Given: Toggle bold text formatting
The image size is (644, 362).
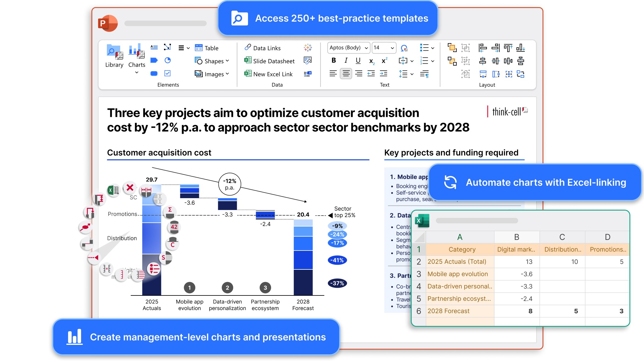Looking at the screenshot, I should pos(334,61).
